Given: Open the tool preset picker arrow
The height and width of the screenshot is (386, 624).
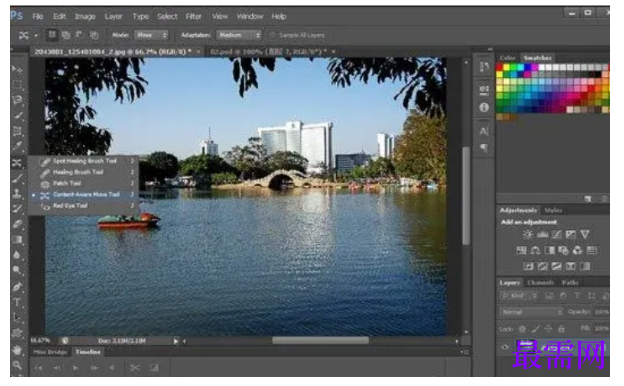Looking at the screenshot, I should (36, 35).
